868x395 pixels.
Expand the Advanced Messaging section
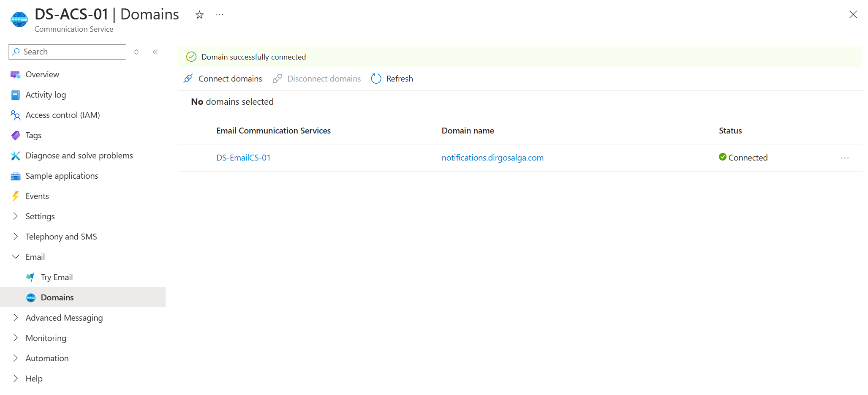(x=16, y=318)
